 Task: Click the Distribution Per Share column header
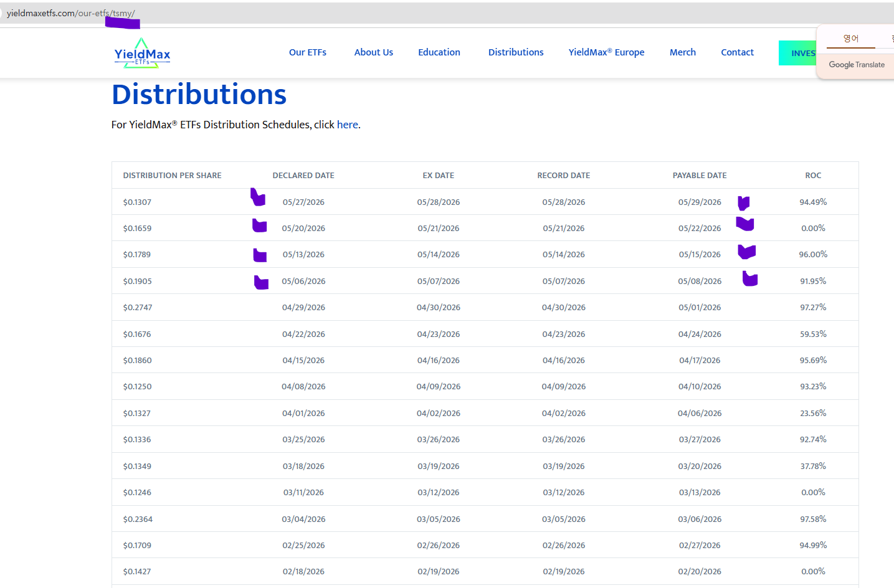173,176
